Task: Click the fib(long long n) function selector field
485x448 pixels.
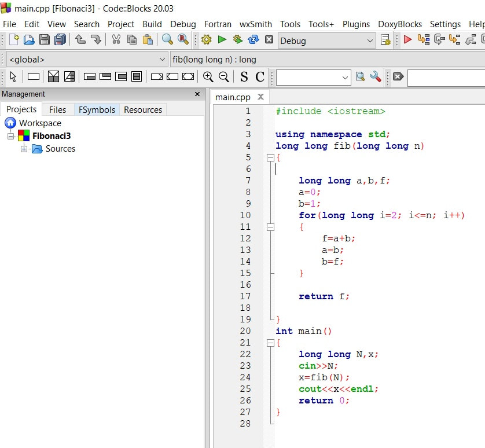Action: (327, 59)
